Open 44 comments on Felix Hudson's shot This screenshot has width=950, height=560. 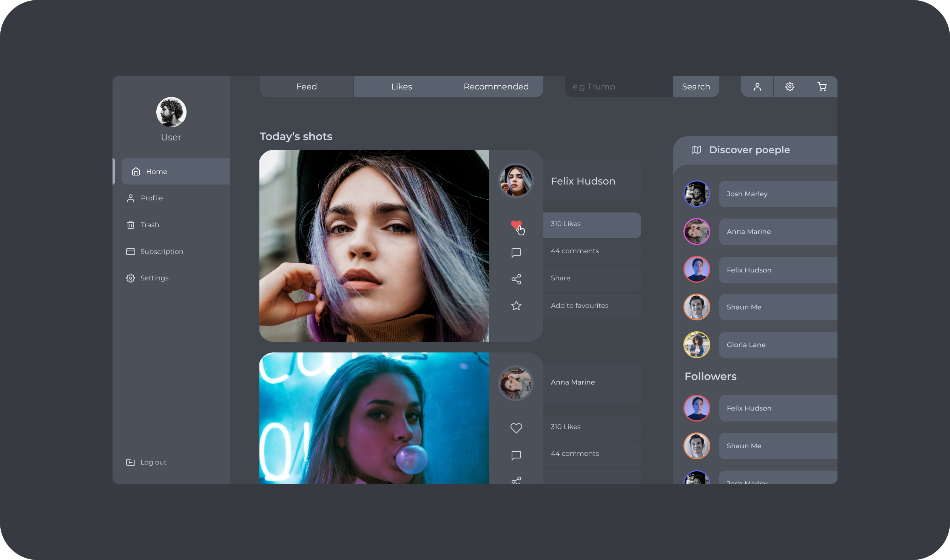(592, 252)
